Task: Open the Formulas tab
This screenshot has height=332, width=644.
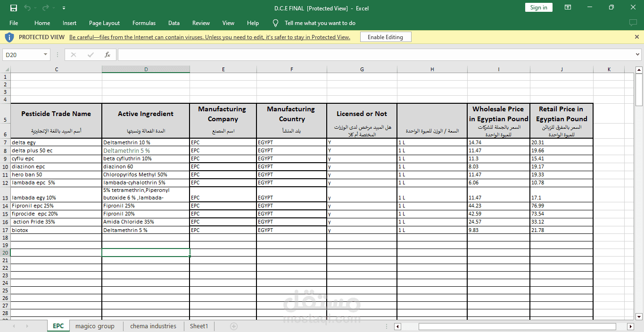Action: pos(144,23)
